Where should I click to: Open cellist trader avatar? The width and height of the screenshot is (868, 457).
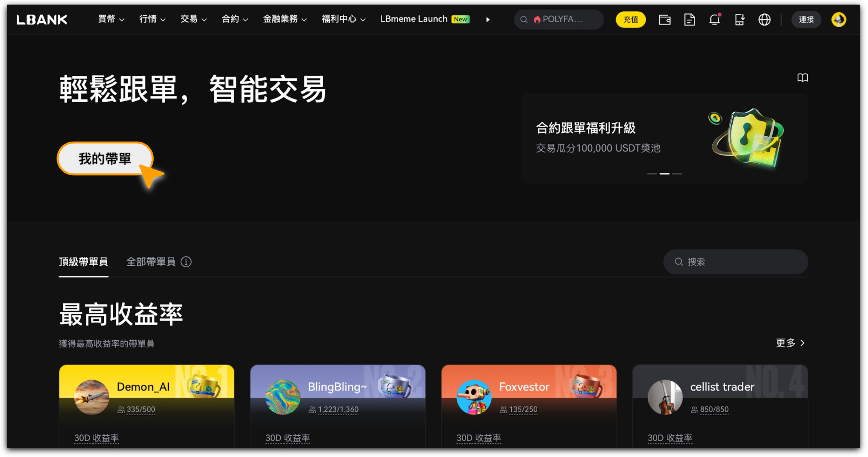point(665,397)
